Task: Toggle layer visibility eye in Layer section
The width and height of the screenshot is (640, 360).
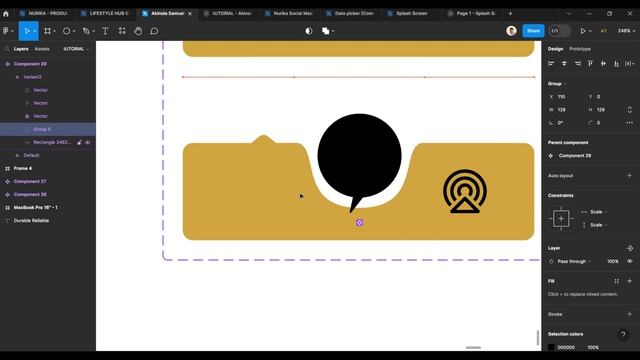Action: click(x=630, y=261)
